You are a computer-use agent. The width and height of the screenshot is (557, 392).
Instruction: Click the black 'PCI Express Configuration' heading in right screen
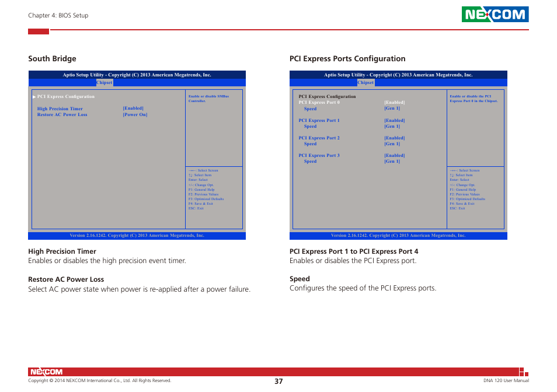pyautogui.click(x=327, y=96)
